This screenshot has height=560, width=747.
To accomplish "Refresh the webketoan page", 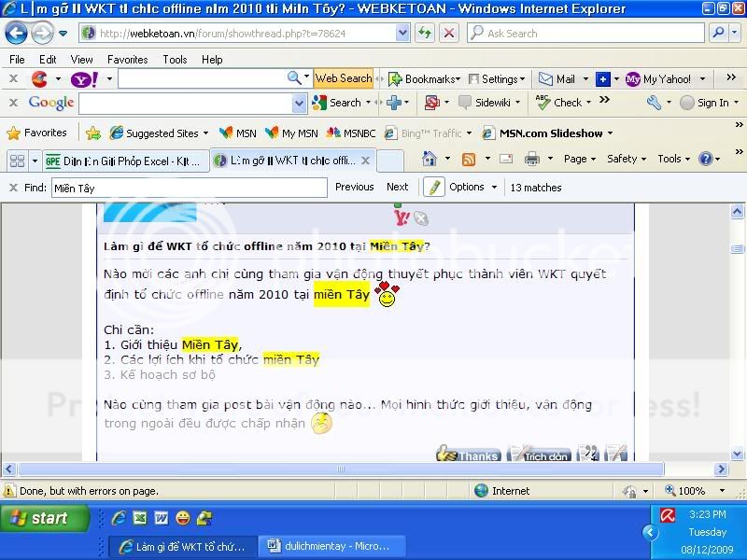I will (x=425, y=32).
